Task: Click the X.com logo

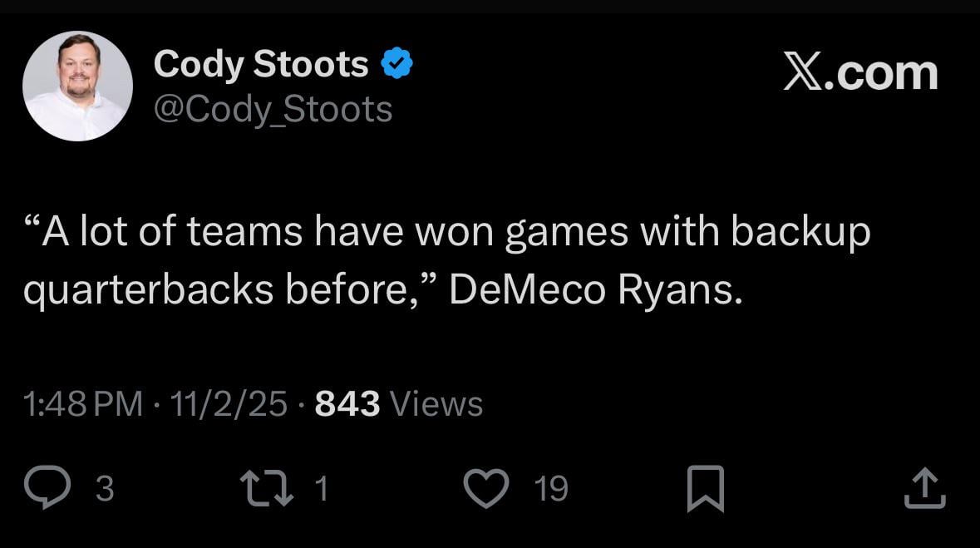Action: click(x=860, y=73)
